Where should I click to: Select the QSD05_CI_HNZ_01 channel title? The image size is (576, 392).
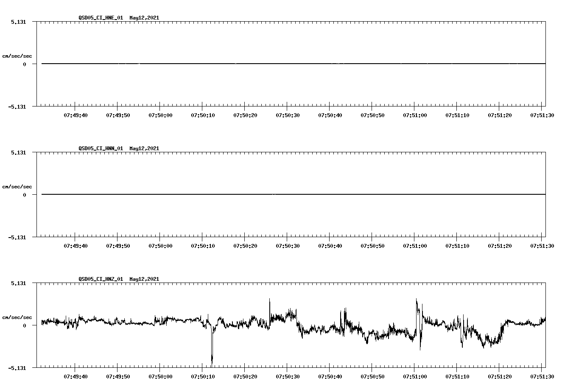coord(100,279)
